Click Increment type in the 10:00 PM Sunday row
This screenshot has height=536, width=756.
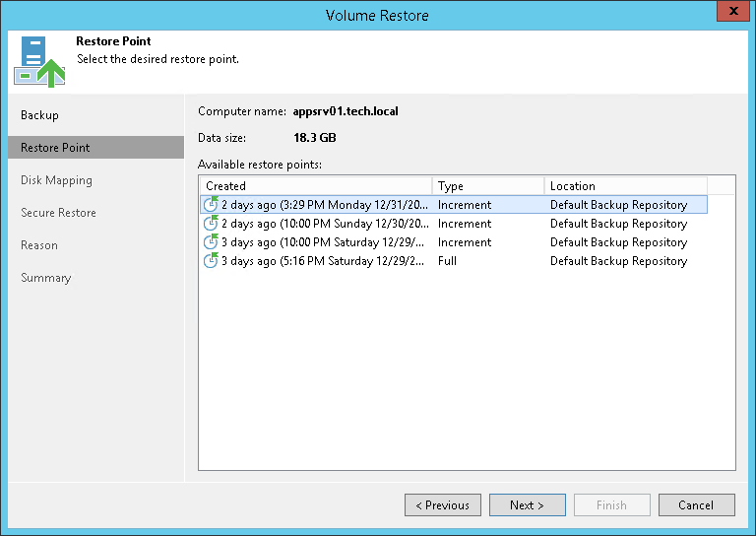[465, 224]
